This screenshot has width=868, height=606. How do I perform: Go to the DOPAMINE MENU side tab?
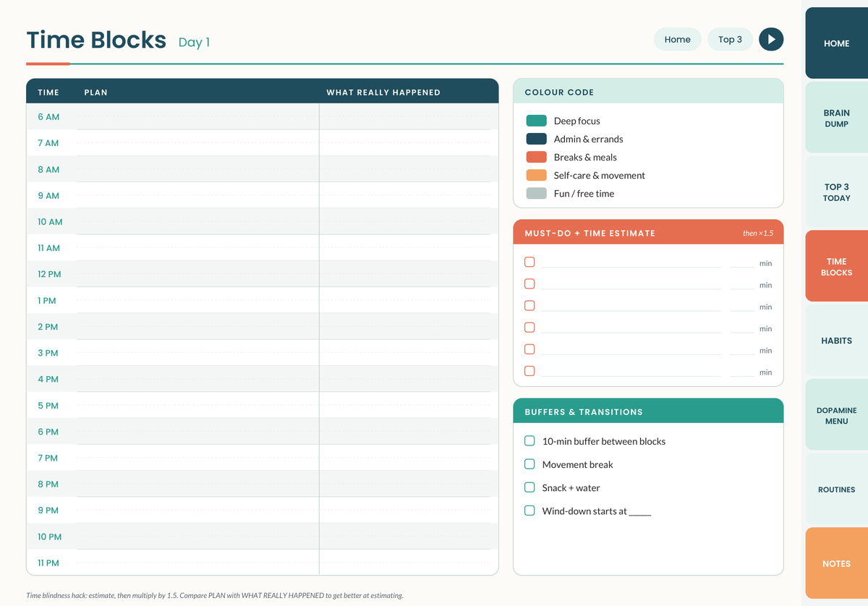click(x=836, y=415)
